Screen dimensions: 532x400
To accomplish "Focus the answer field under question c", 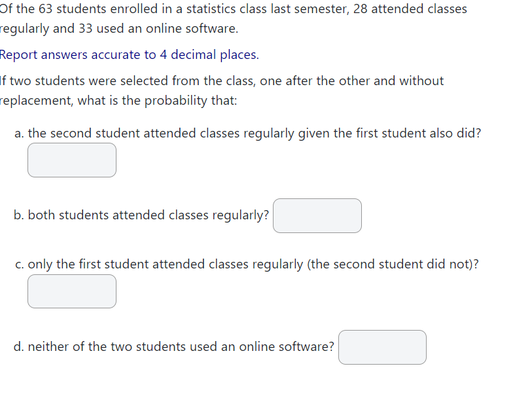I will tap(72, 291).
